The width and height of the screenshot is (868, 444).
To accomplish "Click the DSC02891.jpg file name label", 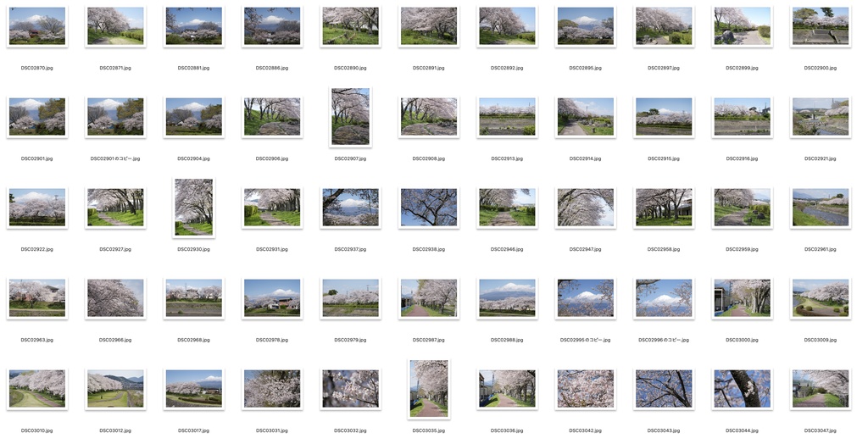I will pos(428,68).
